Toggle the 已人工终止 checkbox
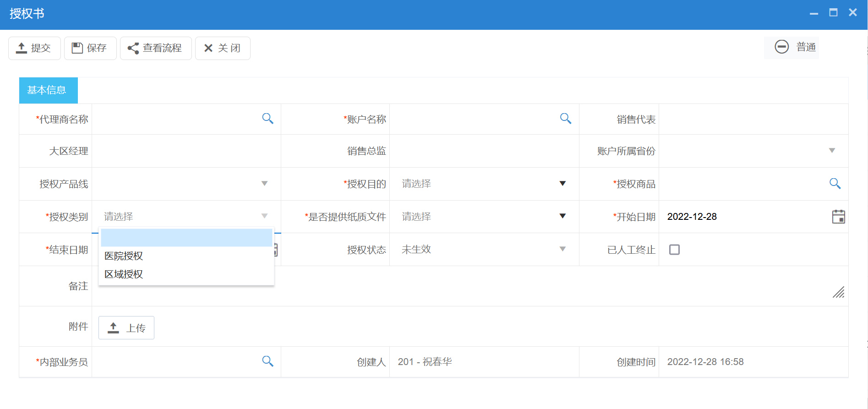The height and width of the screenshot is (409, 868). click(674, 250)
